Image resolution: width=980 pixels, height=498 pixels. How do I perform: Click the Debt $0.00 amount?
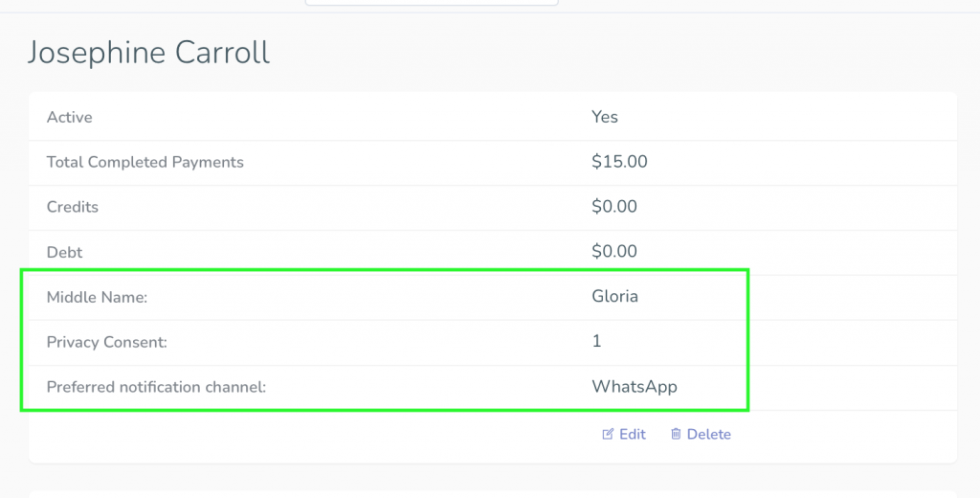[x=614, y=252]
